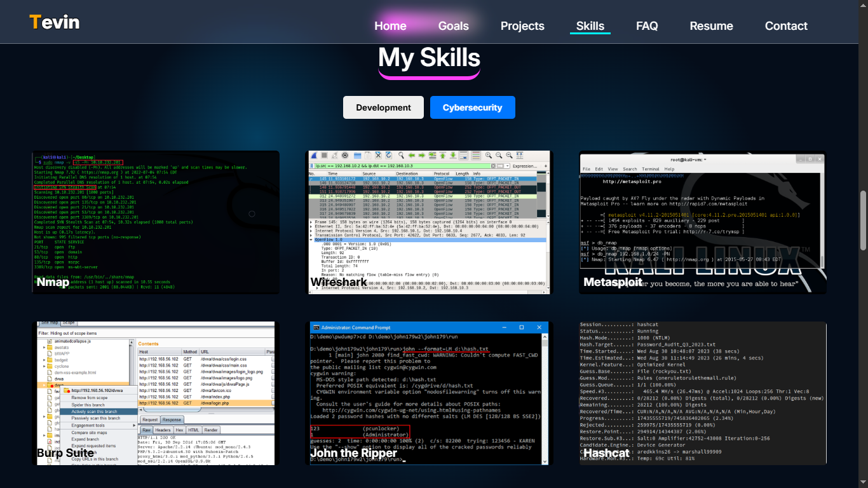Open the Goals navigation link

pyautogui.click(x=453, y=26)
